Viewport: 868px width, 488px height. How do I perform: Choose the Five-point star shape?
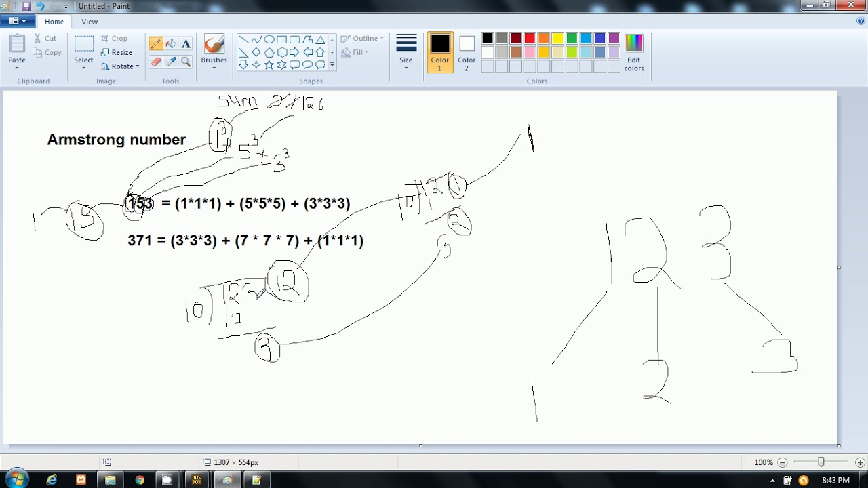[269, 65]
